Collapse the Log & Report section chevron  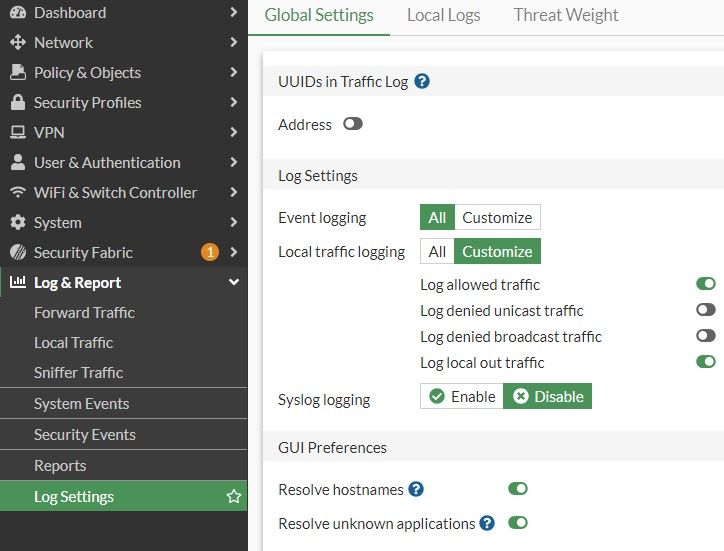(233, 283)
